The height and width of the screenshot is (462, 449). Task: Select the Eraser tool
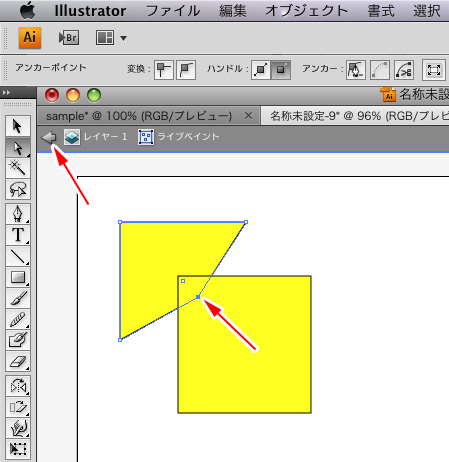[x=18, y=361]
